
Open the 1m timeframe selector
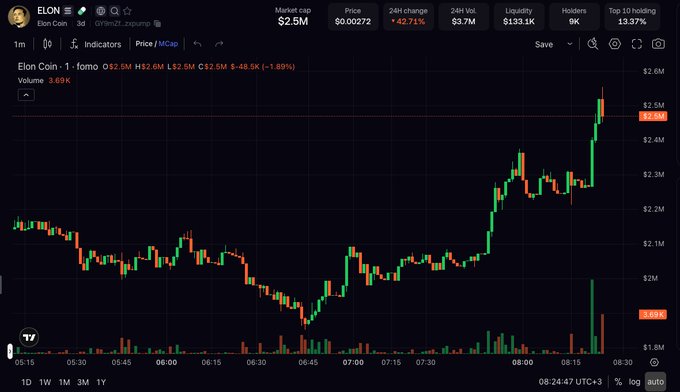[20, 44]
